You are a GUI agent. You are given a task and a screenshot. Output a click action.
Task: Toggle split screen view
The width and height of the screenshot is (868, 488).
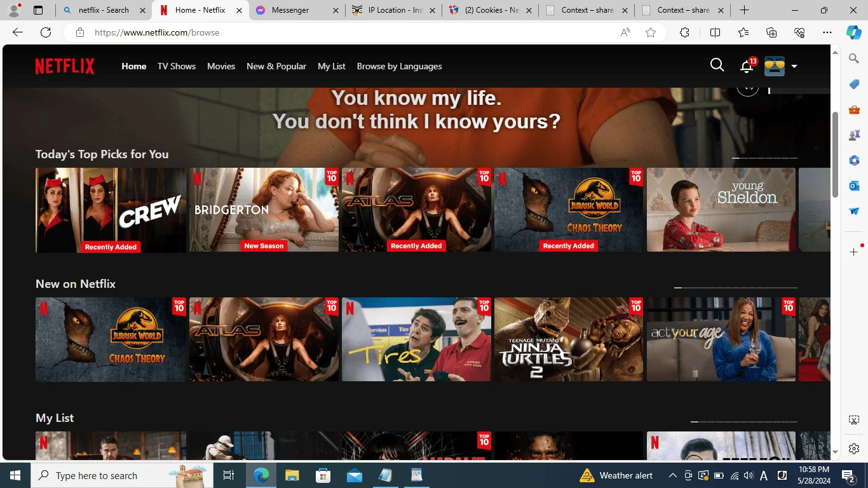click(x=715, y=32)
